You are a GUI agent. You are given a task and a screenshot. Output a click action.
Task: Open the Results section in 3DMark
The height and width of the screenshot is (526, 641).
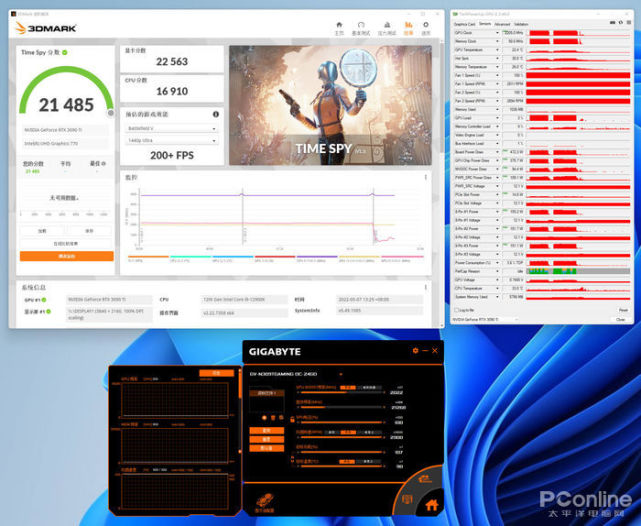(408, 28)
